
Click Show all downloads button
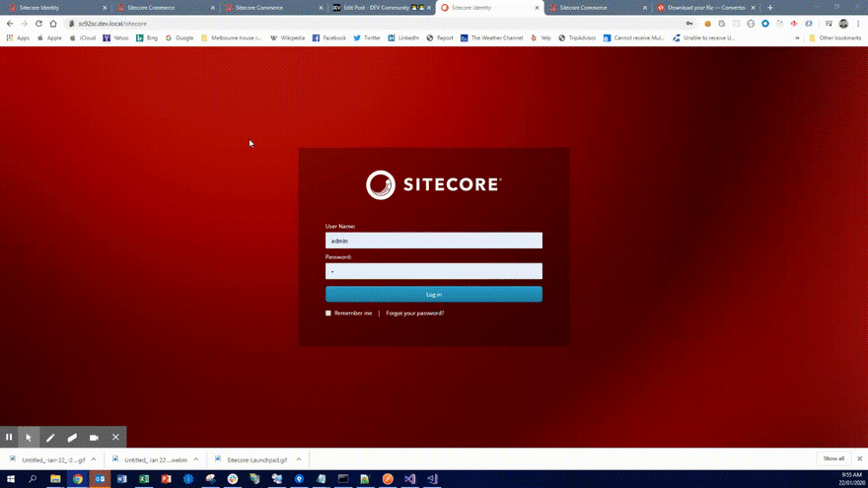pyautogui.click(x=833, y=458)
